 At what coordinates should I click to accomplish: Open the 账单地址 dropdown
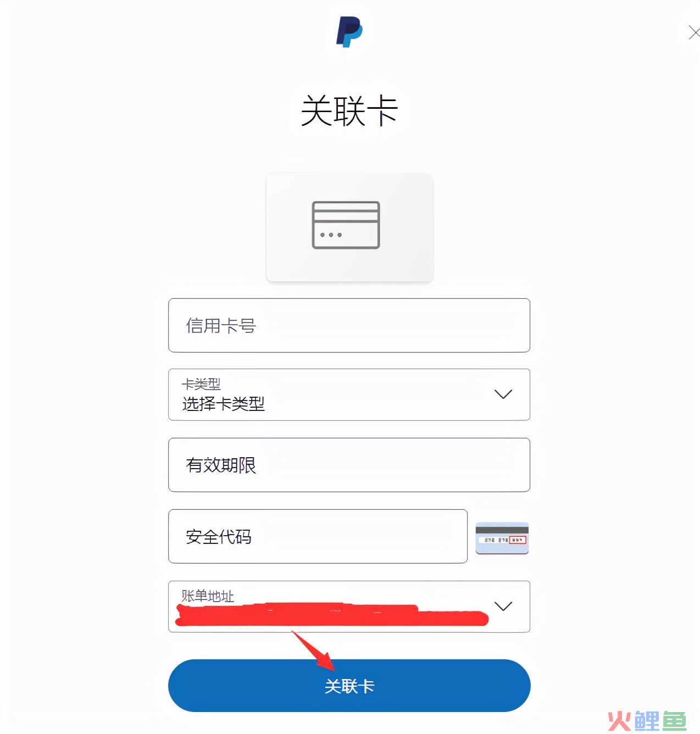tap(349, 607)
